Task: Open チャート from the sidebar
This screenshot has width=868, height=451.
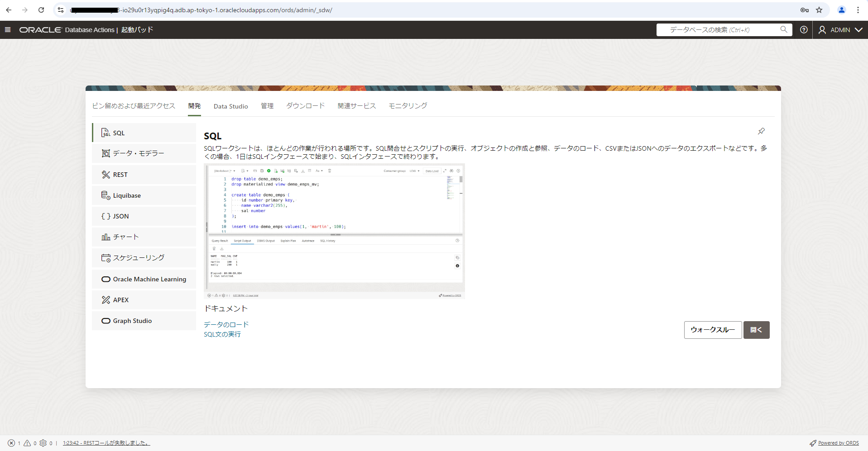Action: click(x=144, y=237)
